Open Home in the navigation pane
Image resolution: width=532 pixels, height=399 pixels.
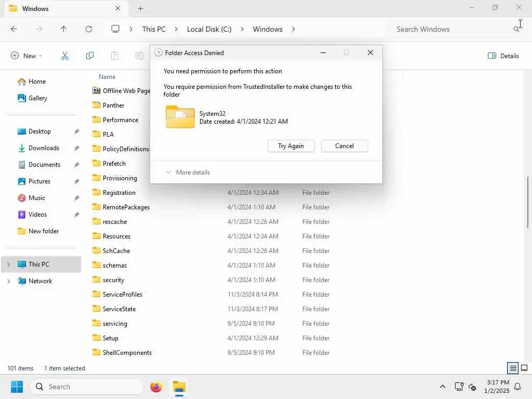(x=37, y=82)
